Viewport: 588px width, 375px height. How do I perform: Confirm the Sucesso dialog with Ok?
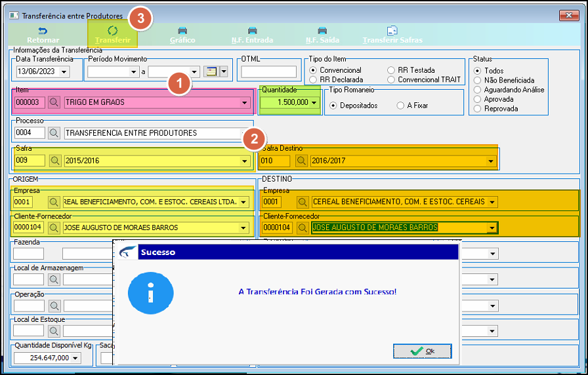tap(422, 351)
